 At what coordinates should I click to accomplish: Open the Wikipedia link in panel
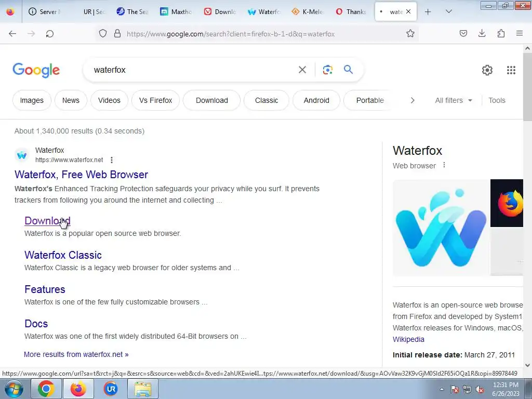point(408,339)
